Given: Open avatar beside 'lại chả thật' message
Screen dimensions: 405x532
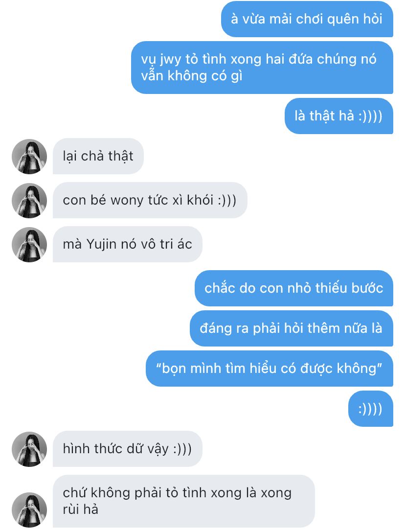Looking at the screenshot, I should coord(29,157).
